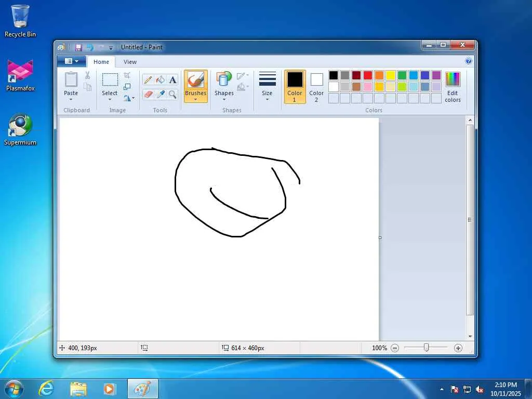Click the Shapes gallery icon
This screenshot has height=399, width=532.
pyautogui.click(x=224, y=79)
